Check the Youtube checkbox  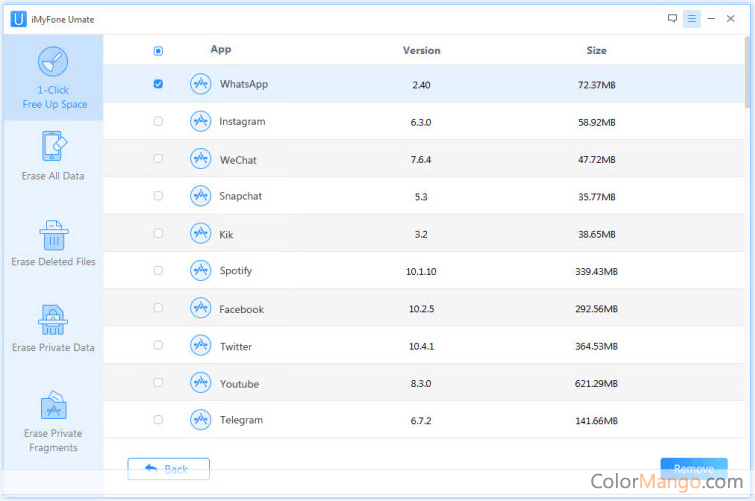[158, 383]
